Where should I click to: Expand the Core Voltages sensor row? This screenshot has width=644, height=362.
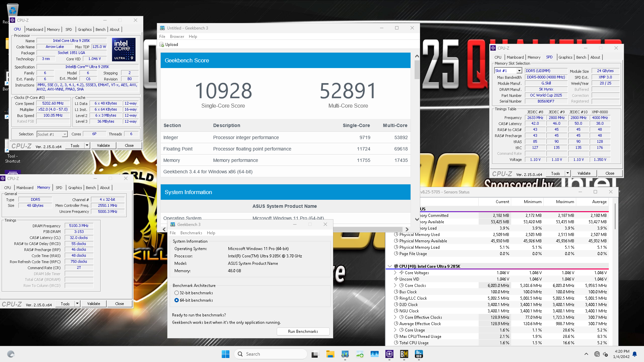tap(395, 273)
